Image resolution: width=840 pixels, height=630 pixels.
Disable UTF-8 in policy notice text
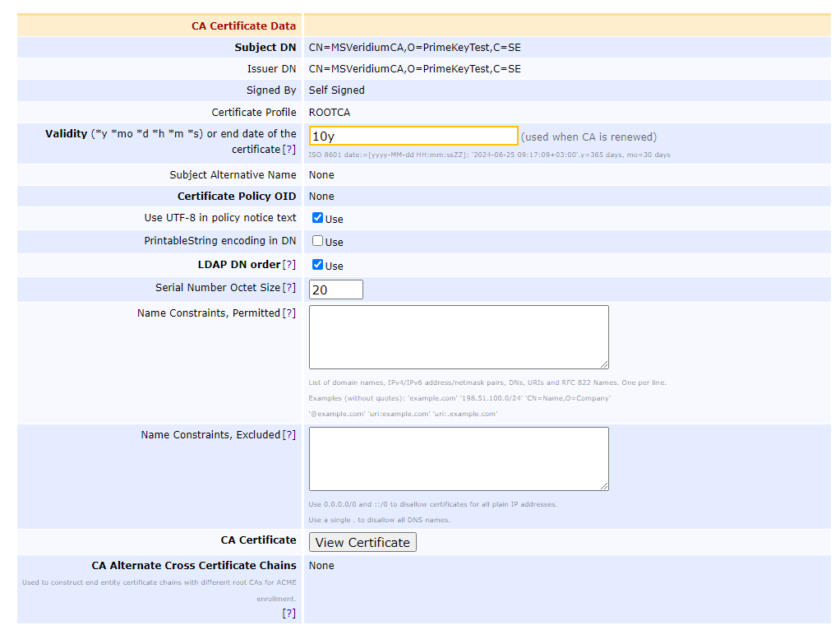click(317, 218)
